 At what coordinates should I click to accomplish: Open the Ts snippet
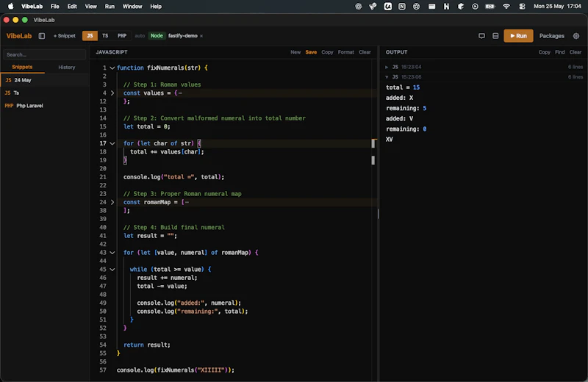45,93
